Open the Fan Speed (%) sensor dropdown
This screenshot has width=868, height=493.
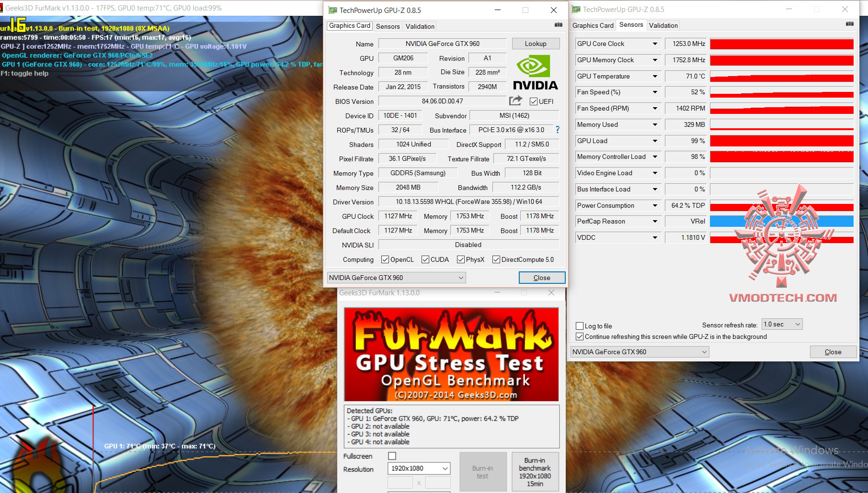(655, 92)
